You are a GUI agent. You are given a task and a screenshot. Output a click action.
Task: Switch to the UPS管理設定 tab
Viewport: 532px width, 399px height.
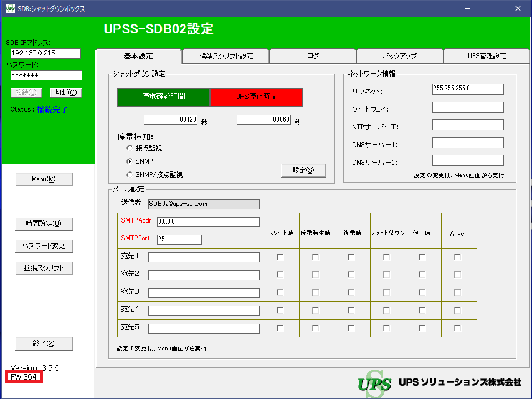click(487, 56)
